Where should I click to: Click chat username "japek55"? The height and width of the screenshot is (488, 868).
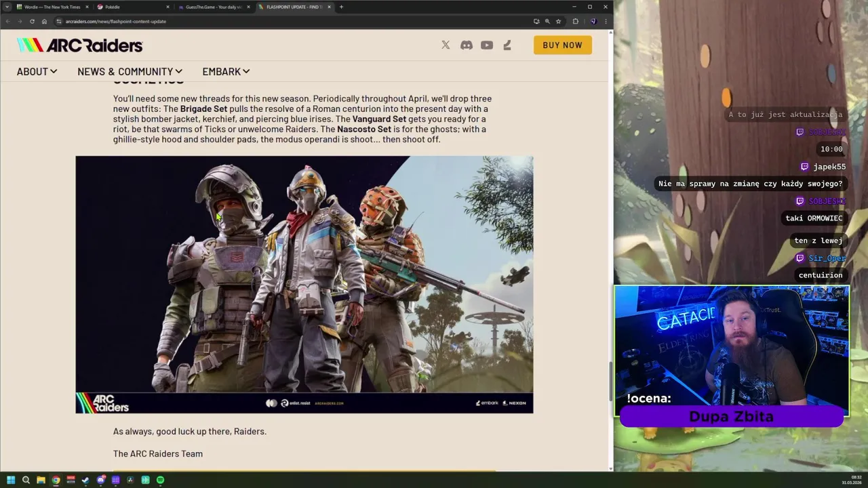[829, 167]
